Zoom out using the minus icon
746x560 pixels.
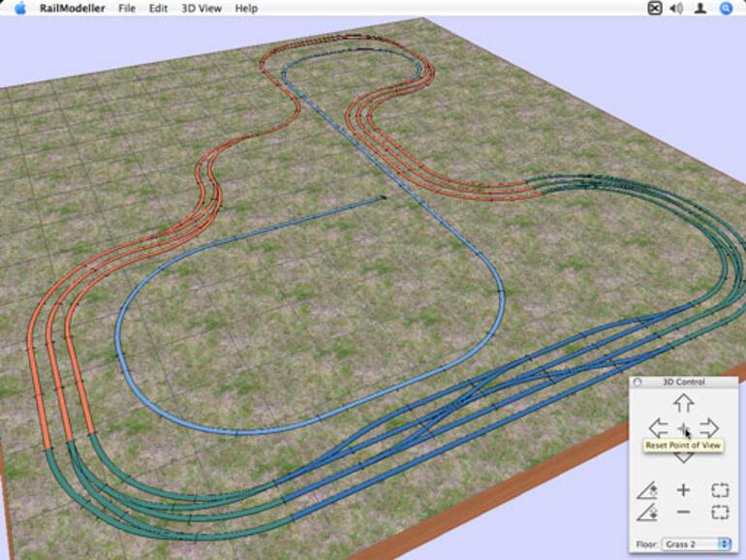click(x=683, y=512)
